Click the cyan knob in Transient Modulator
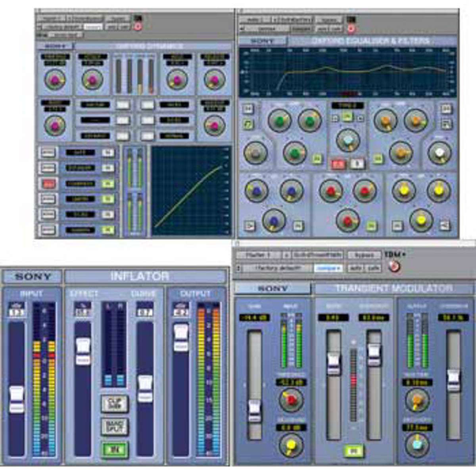This screenshot has height=476, width=476. point(417,445)
